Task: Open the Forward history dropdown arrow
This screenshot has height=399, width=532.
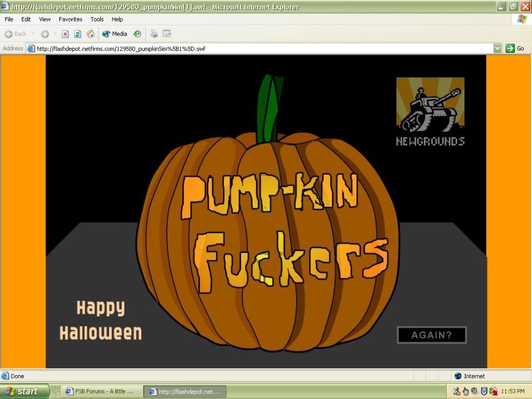Action: pyautogui.click(x=55, y=34)
